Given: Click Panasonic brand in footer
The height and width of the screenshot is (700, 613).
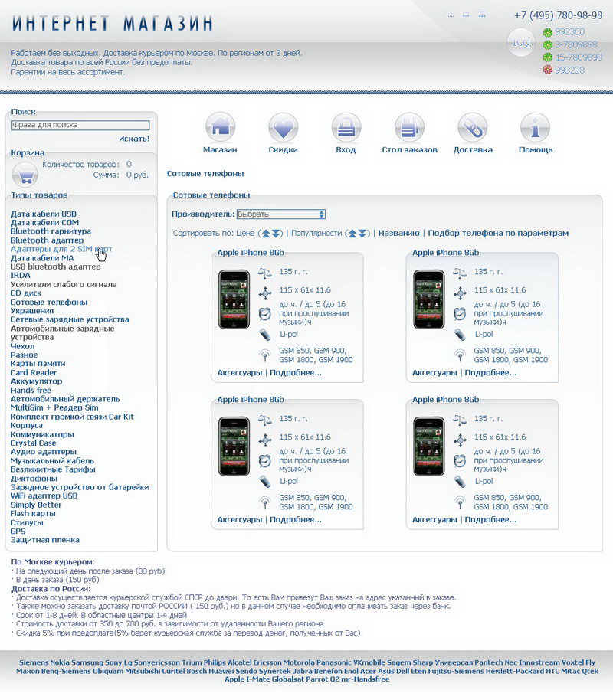Looking at the screenshot, I should tap(334, 663).
